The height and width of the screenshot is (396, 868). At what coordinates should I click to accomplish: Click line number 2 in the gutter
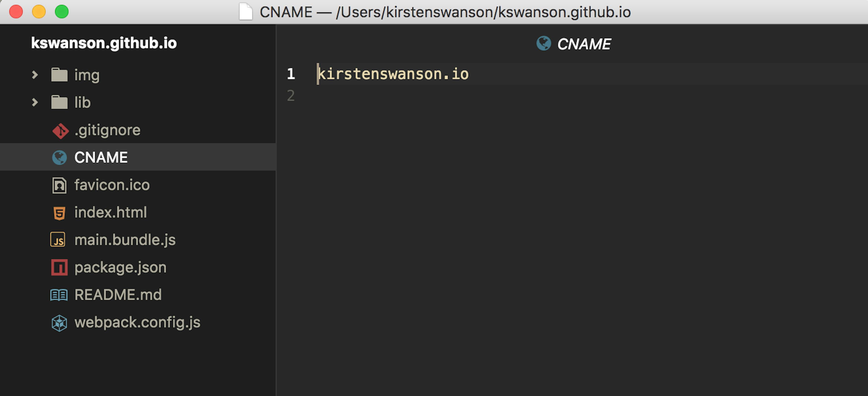pos(291,96)
